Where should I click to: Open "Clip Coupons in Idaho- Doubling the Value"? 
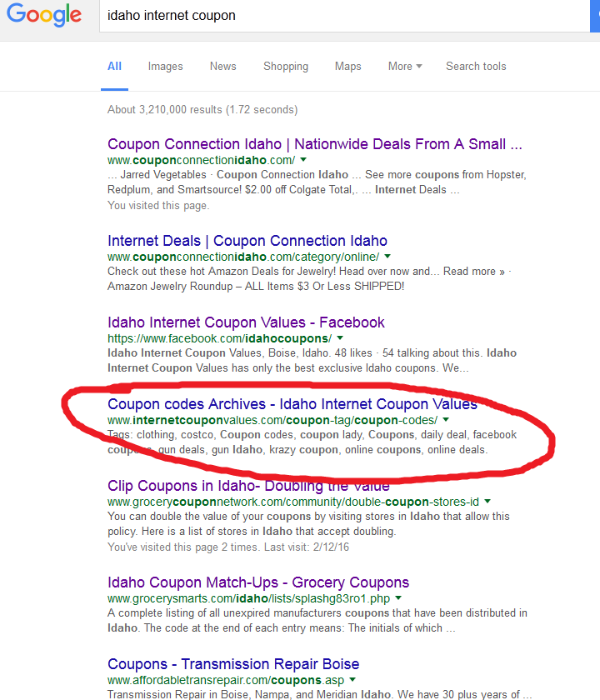click(x=248, y=486)
